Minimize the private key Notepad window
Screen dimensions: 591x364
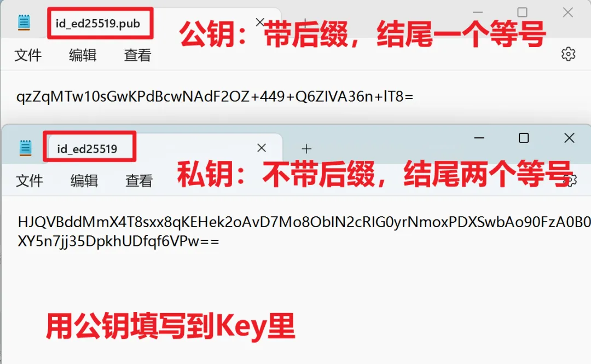click(479, 138)
